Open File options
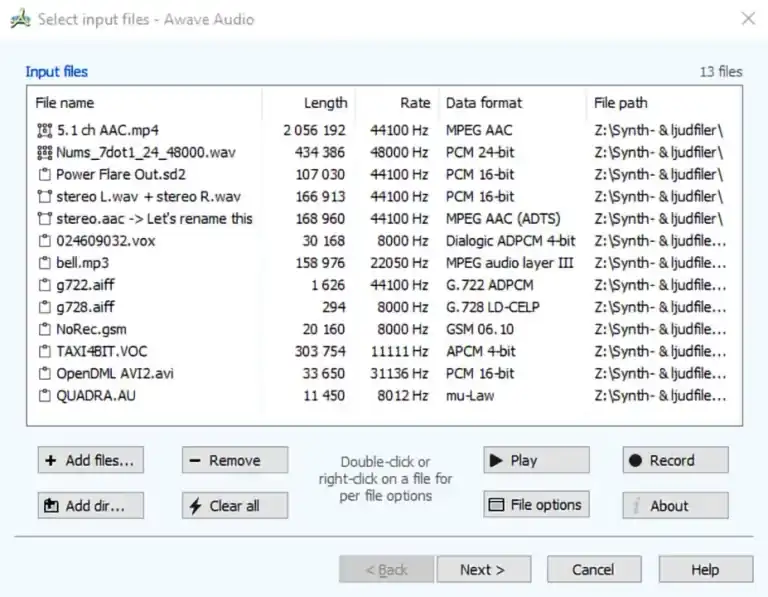 click(x=536, y=504)
